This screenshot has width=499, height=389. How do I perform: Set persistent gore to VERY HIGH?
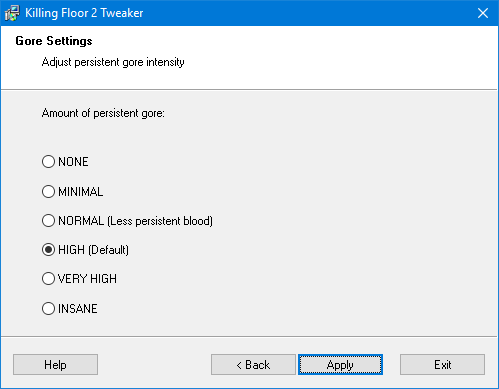coord(48,279)
